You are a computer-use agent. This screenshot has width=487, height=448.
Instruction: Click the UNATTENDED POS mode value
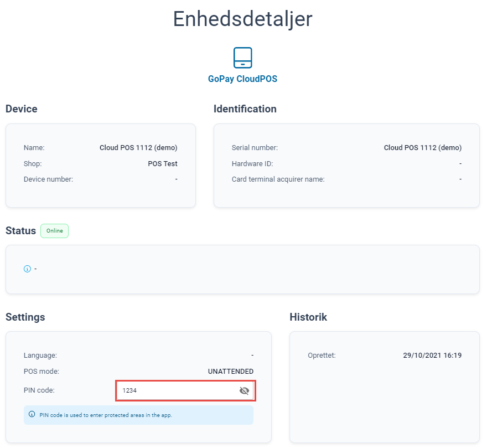(x=230, y=372)
